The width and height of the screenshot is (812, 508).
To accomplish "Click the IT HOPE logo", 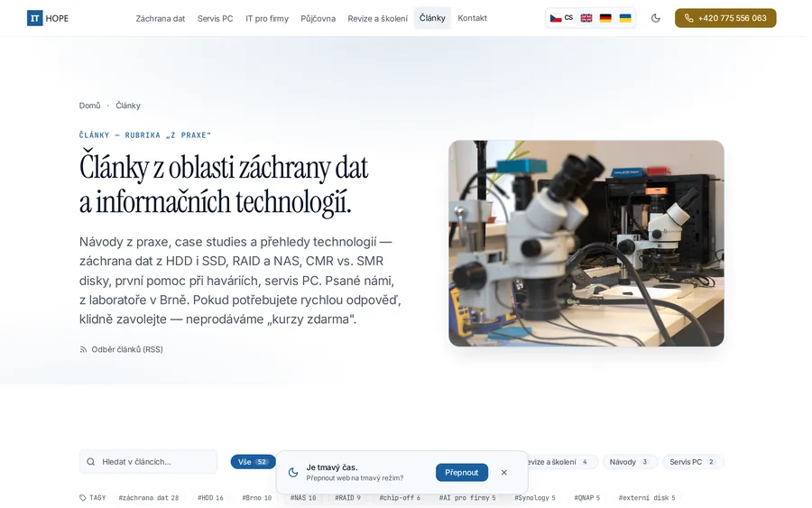I will (x=48, y=18).
